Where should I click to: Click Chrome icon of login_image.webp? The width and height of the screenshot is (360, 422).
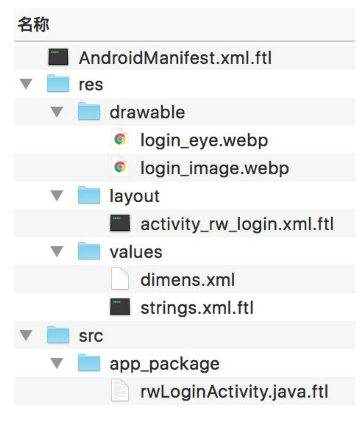(120, 167)
